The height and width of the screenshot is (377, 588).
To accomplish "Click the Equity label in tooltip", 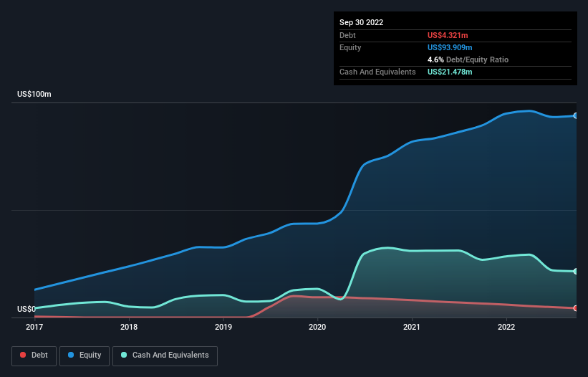I will click(x=350, y=47).
